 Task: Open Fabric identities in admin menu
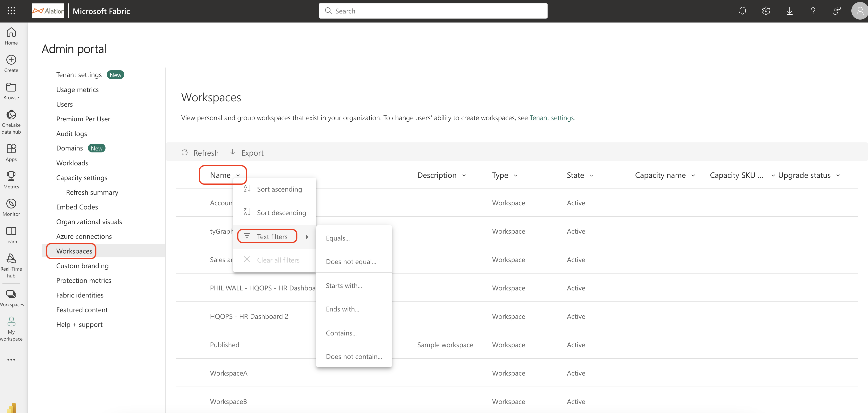[80, 295]
